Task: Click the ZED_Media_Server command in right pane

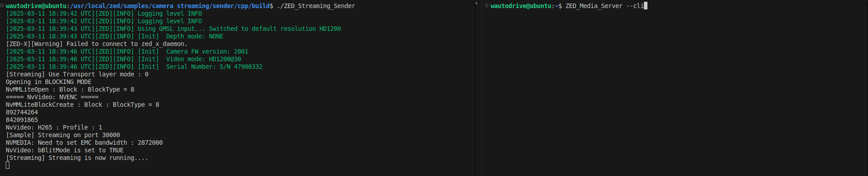Action: click(594, 6)
